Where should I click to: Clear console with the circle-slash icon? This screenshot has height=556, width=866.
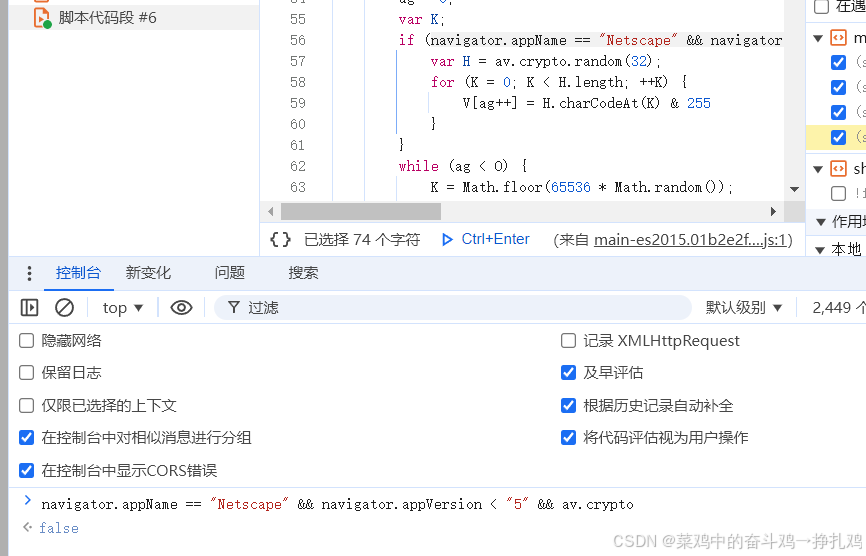pyautogui.click(x=64, y=308)
